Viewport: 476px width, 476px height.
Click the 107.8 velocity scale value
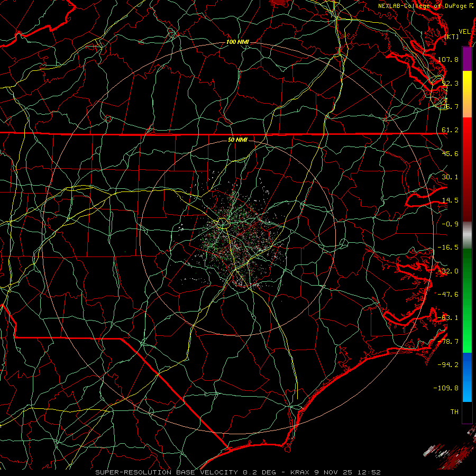pyautogui.click(x=448, y=59)
